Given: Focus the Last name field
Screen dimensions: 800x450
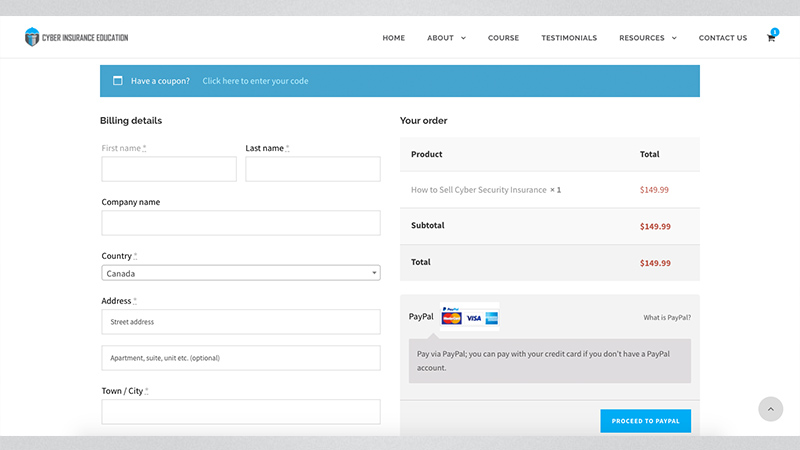Looking at the screenshot, I should point(313,169).
